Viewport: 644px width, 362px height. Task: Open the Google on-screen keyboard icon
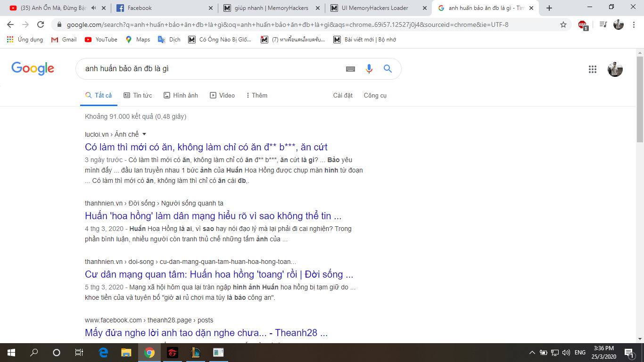[x=350, y=69]
